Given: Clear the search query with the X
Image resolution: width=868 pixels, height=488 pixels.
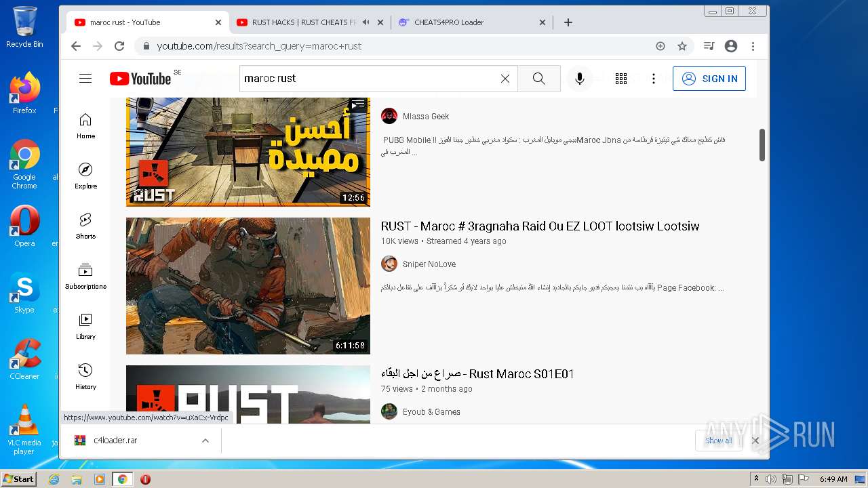Looking at the screenshot, I should 505,79.
